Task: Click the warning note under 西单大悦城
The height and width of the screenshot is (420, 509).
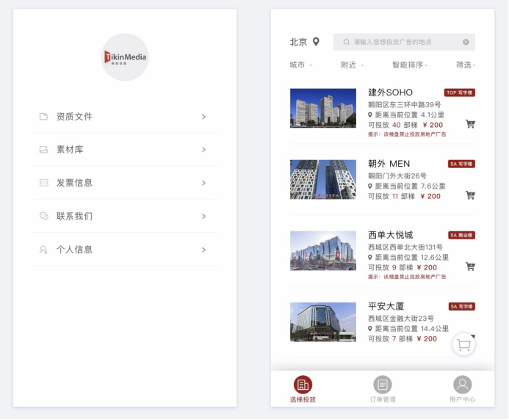Action: click(407, 277)
